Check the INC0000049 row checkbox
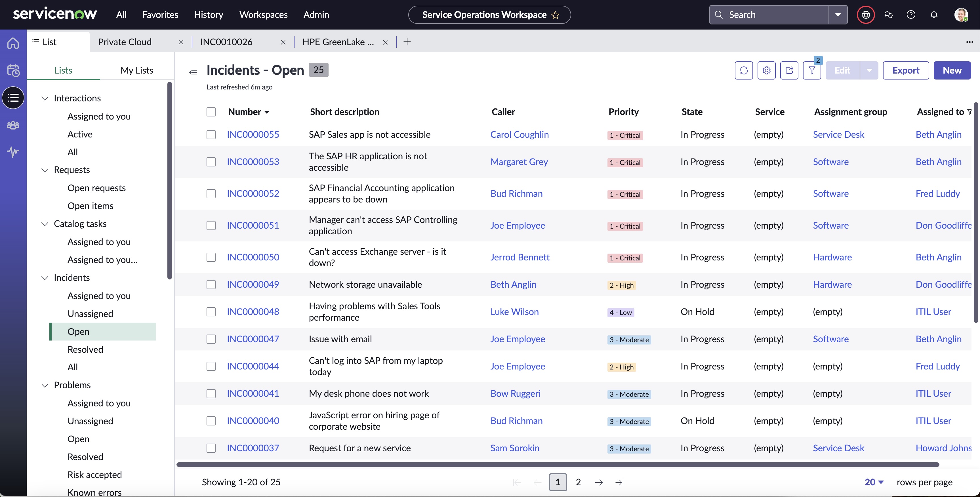This screenshot has width=980, height=497. click(211, 285)
